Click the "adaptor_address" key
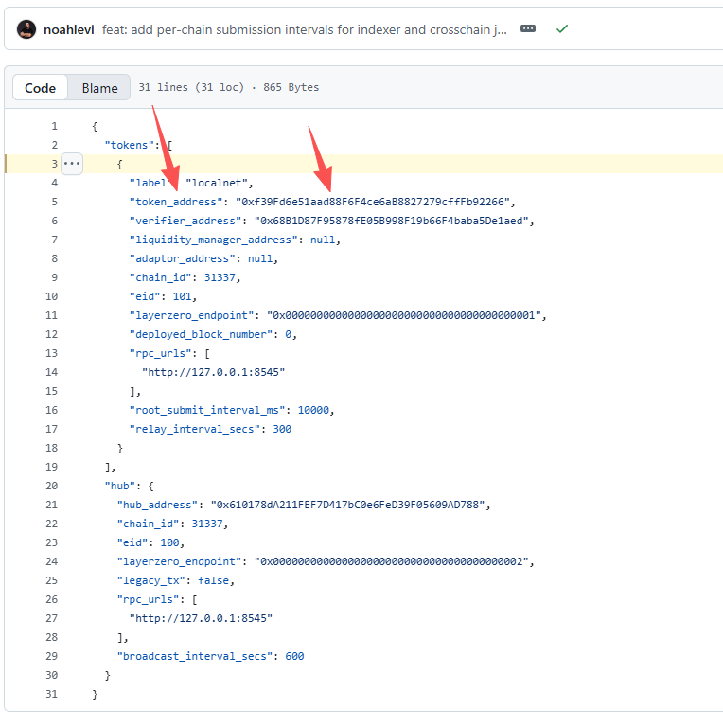Screen dimensions: 723x728 click(182, 258)
